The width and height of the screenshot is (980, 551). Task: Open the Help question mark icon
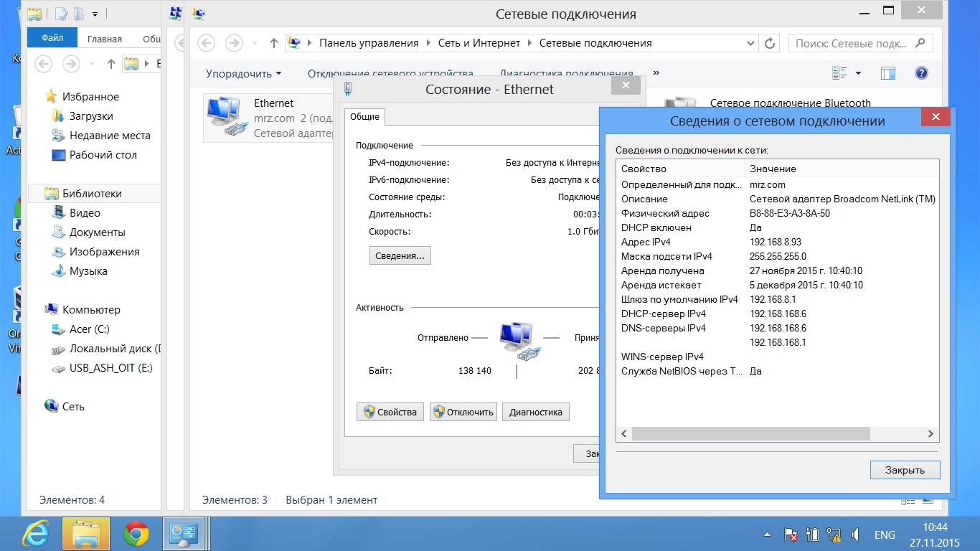(x=922, y=73)
